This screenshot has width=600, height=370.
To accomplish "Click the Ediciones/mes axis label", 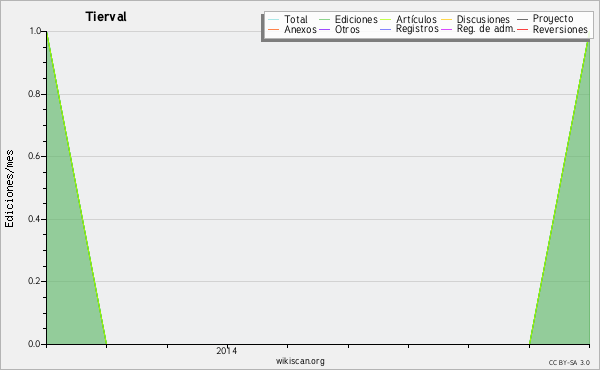I will [9, 188].
